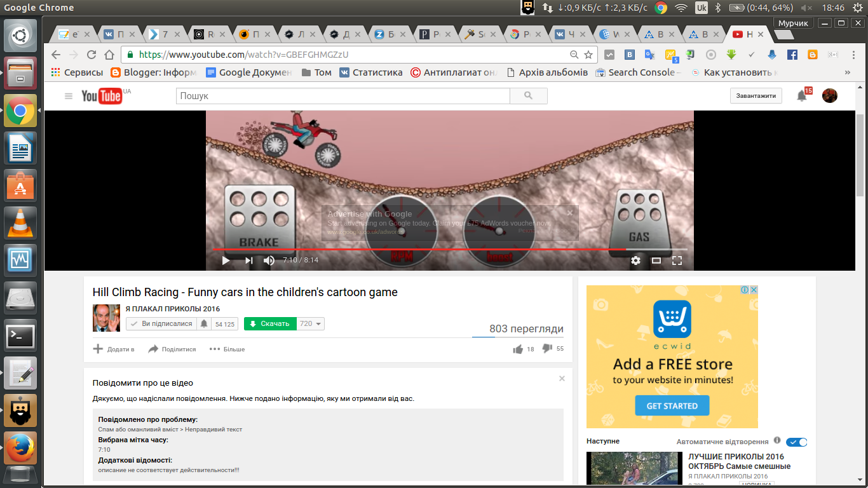
Task: Expand hidden bookmarks with the chevron
Action: tap(846, 72)
